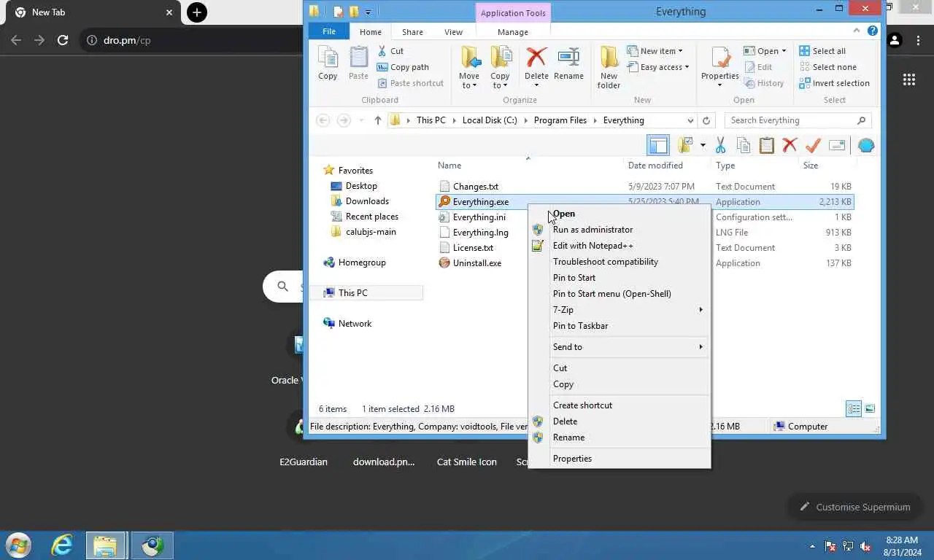Image resolution: width=934 pixels, height=560 pixels.
Task: Click the blue Help question mark icon
Action: click(x=873, y=31)
